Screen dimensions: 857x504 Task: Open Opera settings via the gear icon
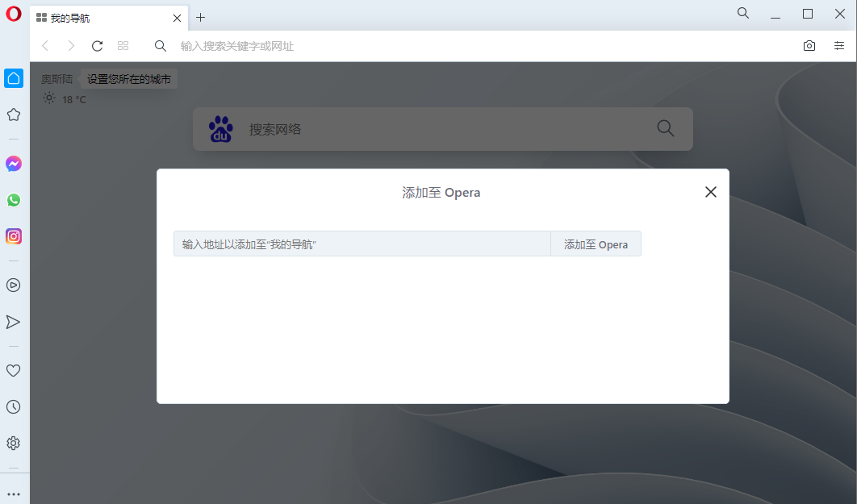[x=13, y=443]
